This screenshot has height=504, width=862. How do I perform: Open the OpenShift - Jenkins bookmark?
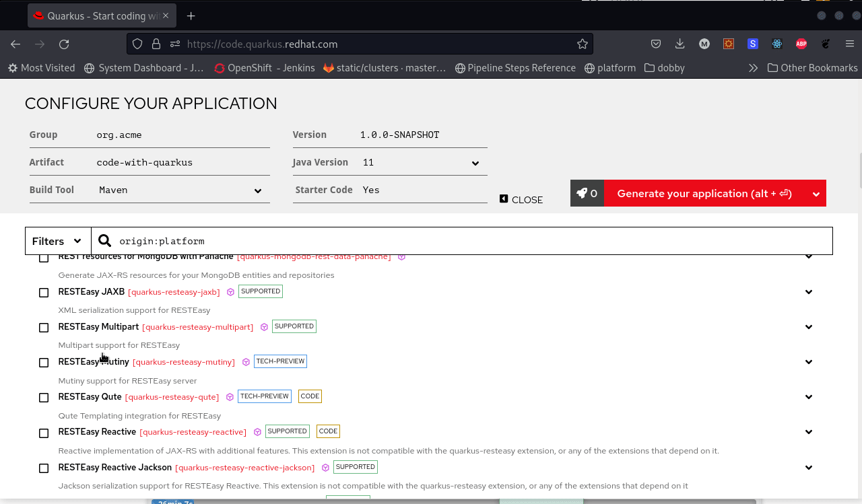click(x=265, y=68)
